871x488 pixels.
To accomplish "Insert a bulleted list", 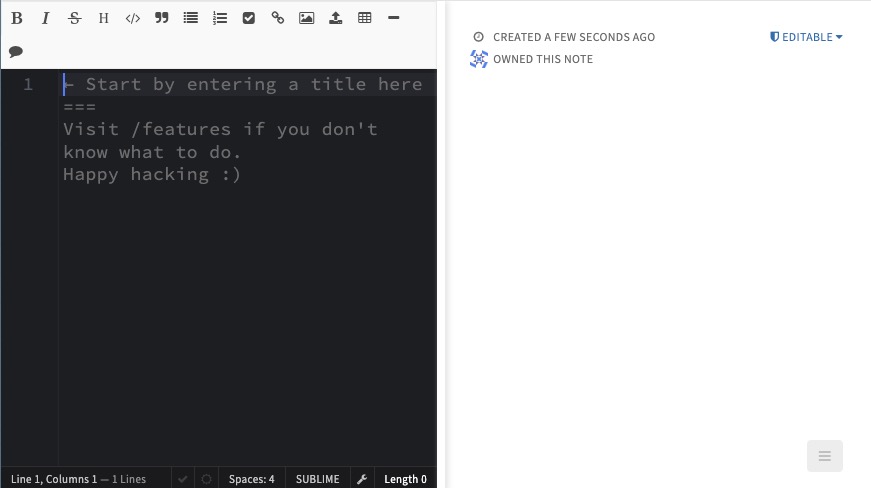I will 191,18.
